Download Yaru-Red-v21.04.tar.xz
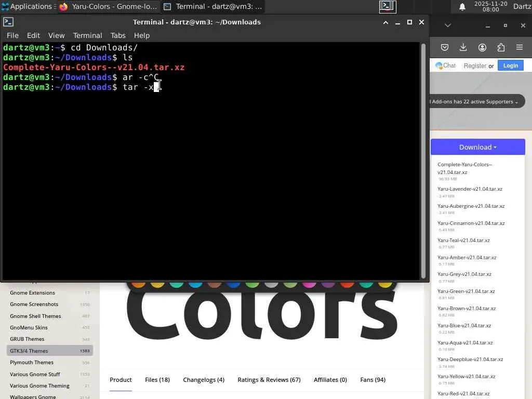This screenshot has width=532, height=399. pos(463,394)
